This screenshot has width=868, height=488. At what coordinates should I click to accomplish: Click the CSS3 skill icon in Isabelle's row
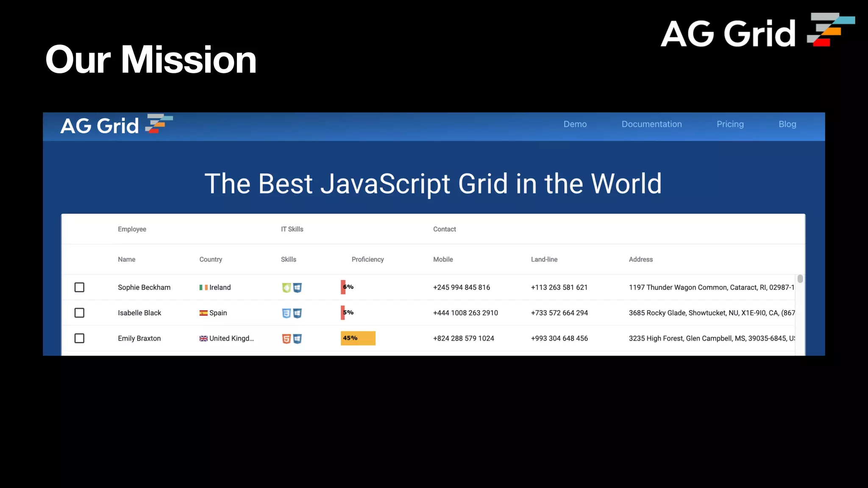(287, 313)
